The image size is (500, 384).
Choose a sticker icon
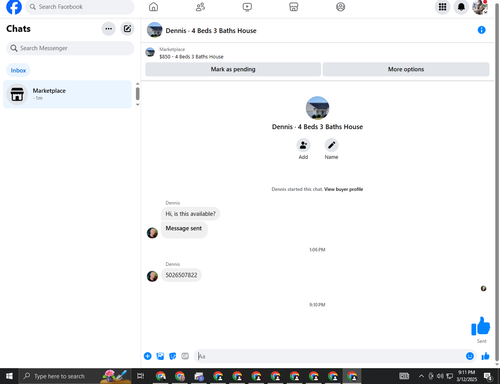[x=172, y=356]
